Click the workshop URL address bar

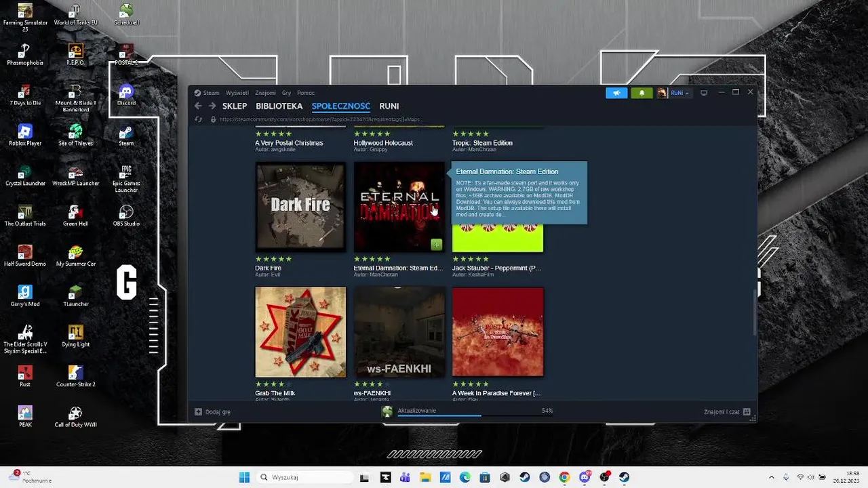point(319,119)
